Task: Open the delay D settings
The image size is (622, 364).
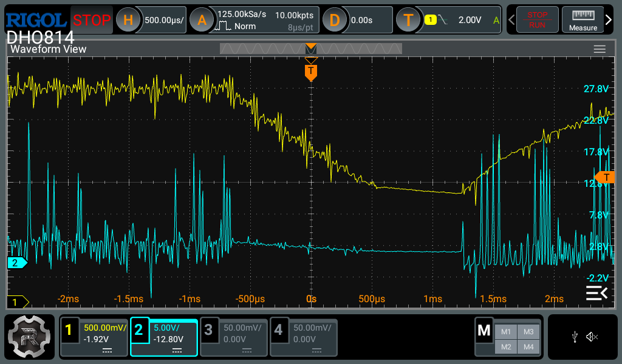Action: (334, 20)
